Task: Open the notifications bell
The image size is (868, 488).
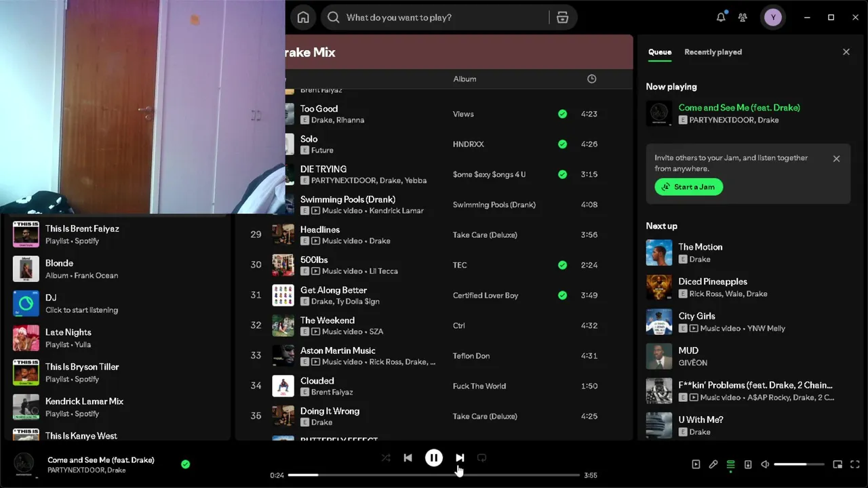Action: click(721, 18)
